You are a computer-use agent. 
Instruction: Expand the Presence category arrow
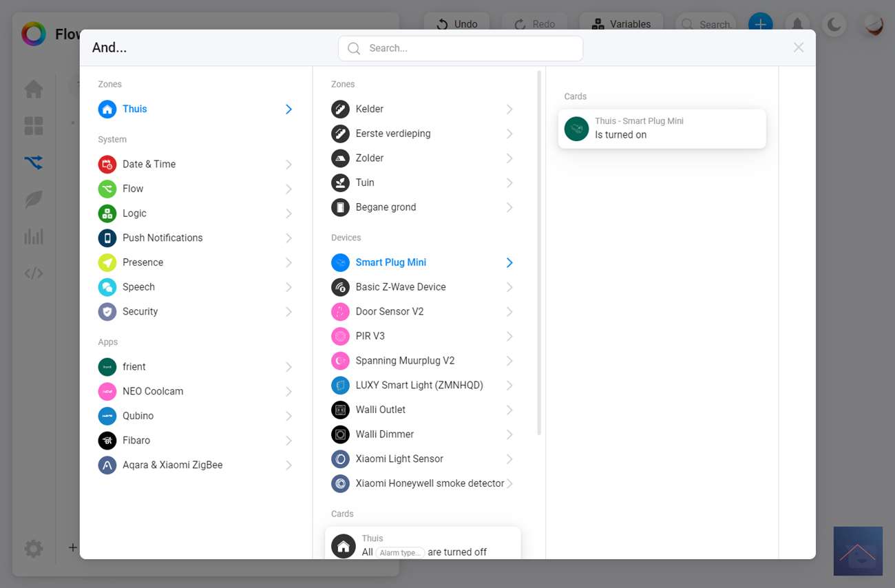(x=288, y=262)
